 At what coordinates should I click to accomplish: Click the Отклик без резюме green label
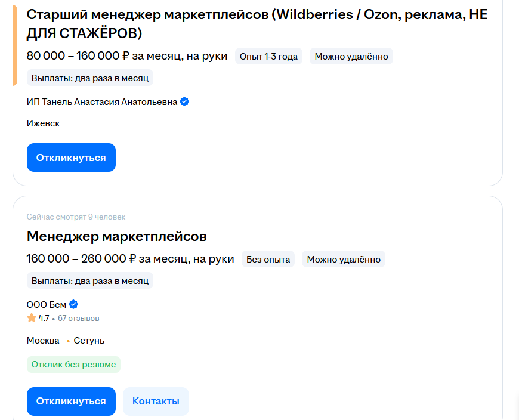click(73, 364)
